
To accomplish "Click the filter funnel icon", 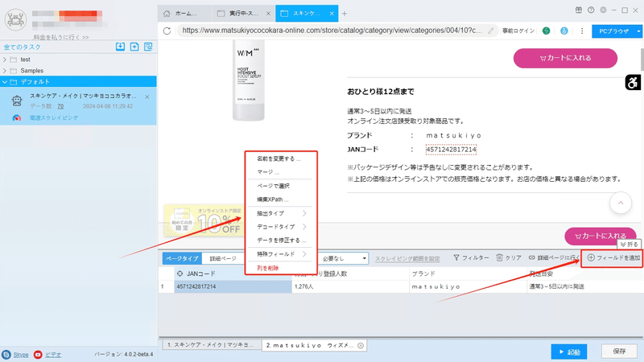I will tap(456, 257).
